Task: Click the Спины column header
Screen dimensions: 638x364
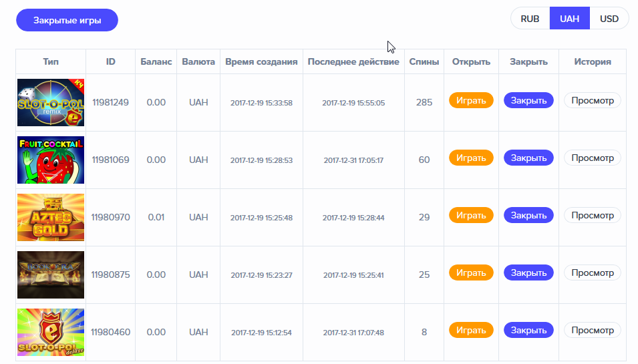Action: tap(424, 61)
